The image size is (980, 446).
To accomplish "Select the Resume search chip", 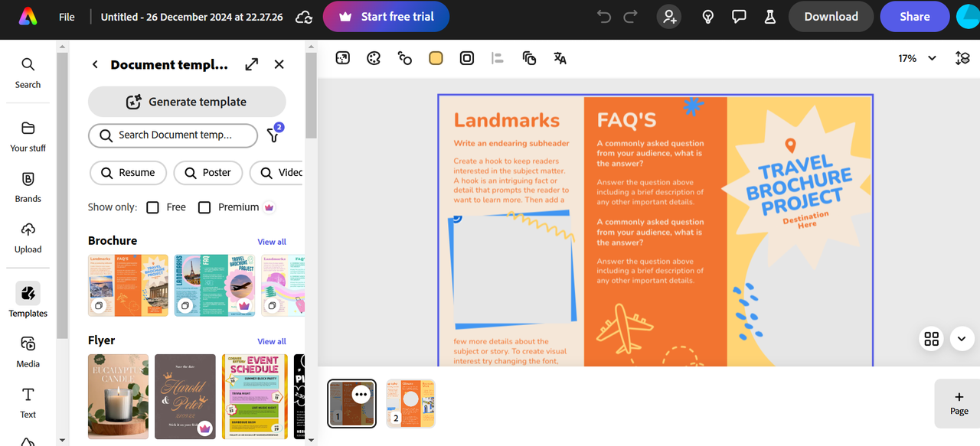I will point(128,173).
